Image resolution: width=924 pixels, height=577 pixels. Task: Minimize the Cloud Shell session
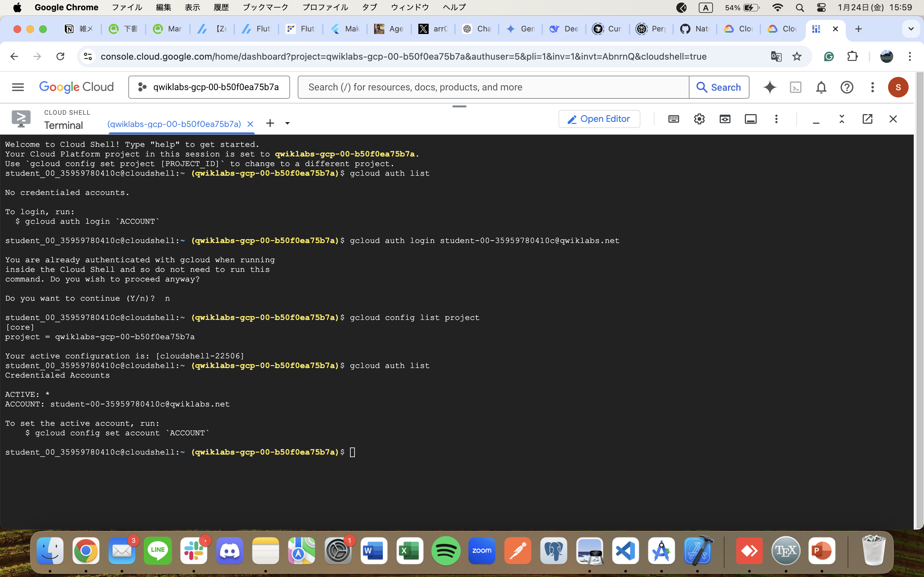pyautogui.click(x=816, y=119)
